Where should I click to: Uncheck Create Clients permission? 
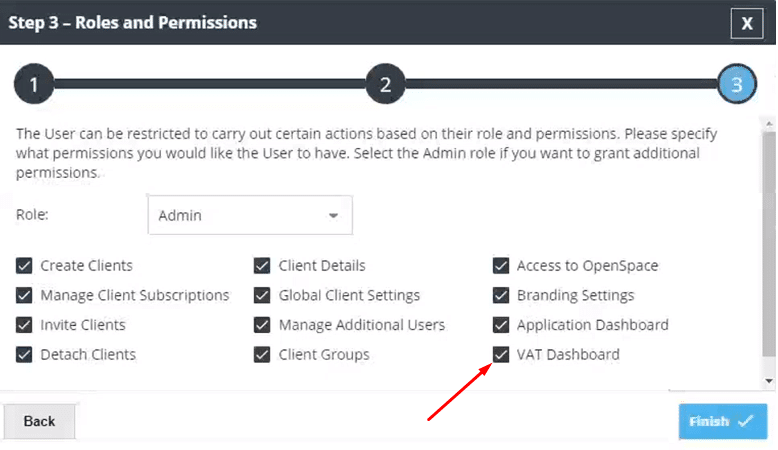pyautogui.click(x=24, y=266)
